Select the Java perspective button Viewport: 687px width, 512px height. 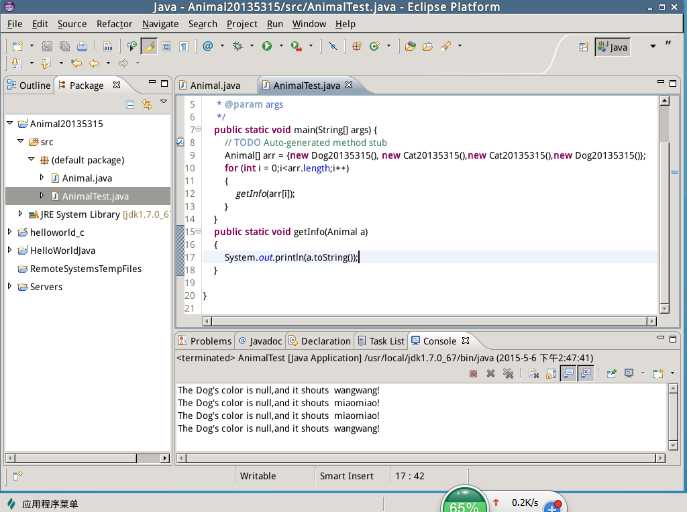pyautogui.click(x=613, y=47)
